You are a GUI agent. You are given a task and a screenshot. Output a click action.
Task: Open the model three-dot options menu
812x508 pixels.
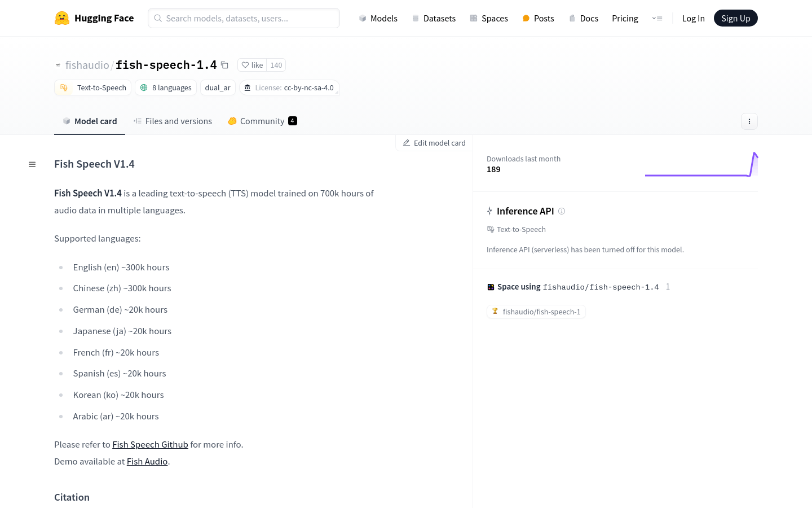749,121
